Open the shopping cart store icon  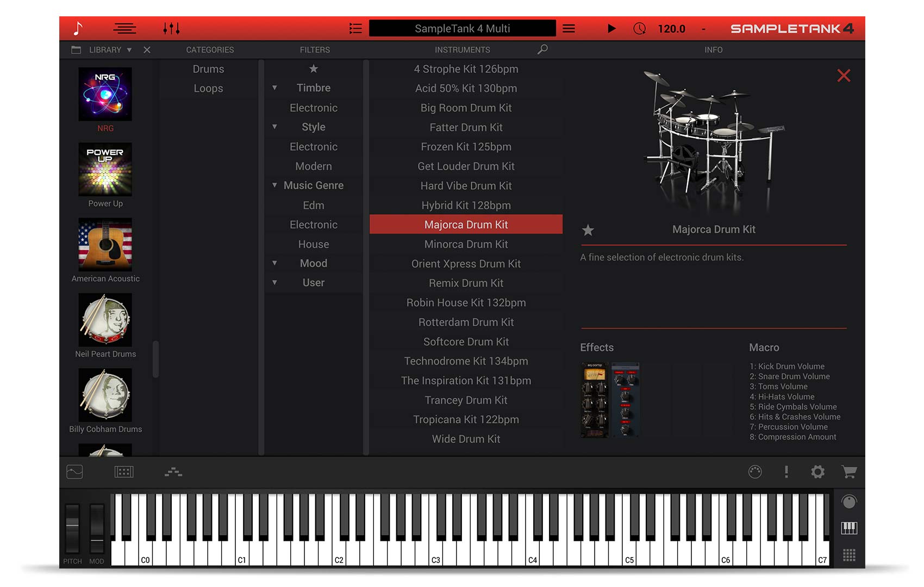tap(848, 472)
